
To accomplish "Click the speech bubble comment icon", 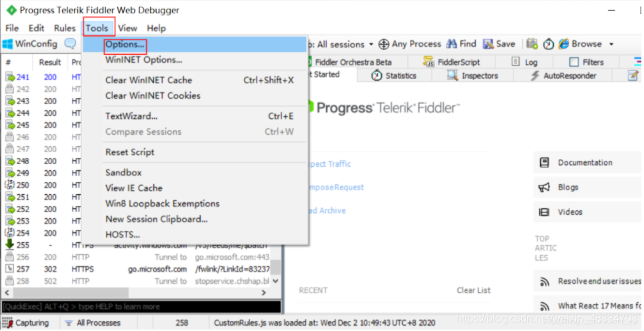I will point(71,43).
